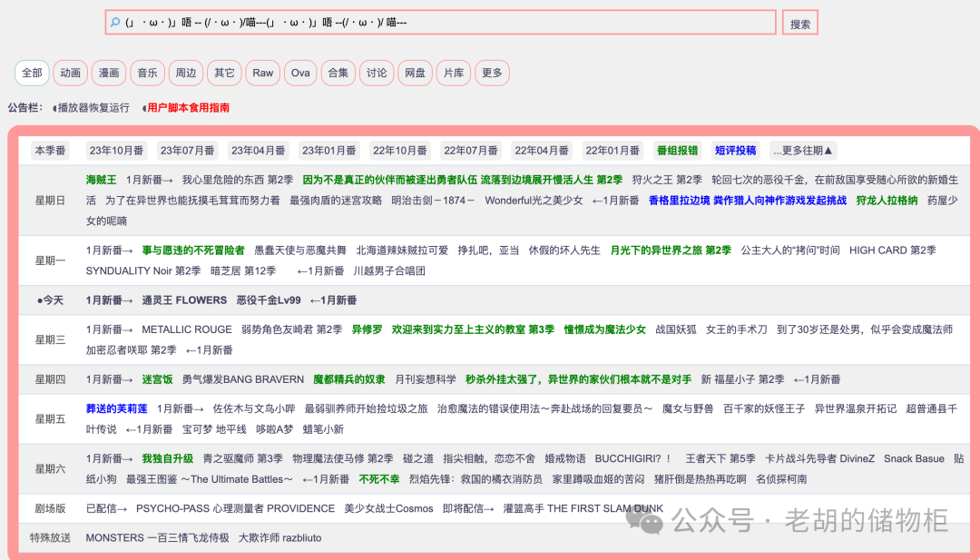Open 狩龙人拉格纳 link
This screenshot has width=980, height=560.
[887, 201]
